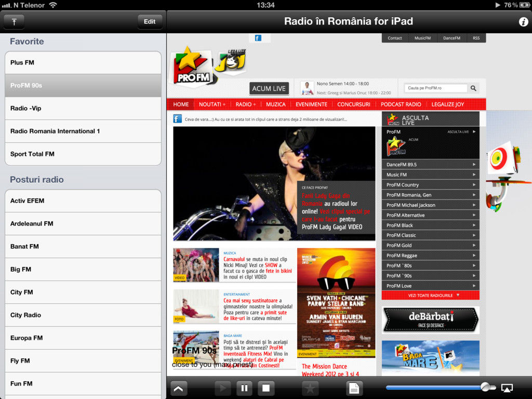The height and width of the screenshot is (399, 532).
Task: Select the Activ EFEM station
Action: [83, 201]
